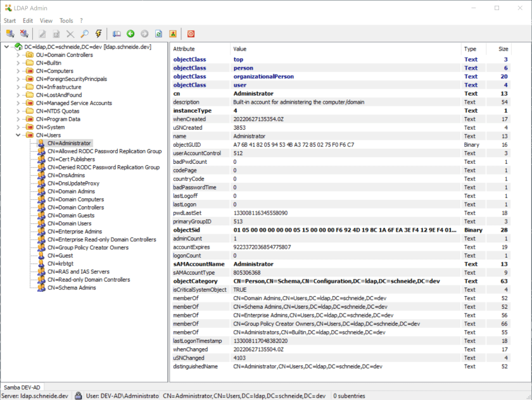Click the orange Schema viewer icon
The height and width of the screenshot is (400, 532).
coord(172,34)
